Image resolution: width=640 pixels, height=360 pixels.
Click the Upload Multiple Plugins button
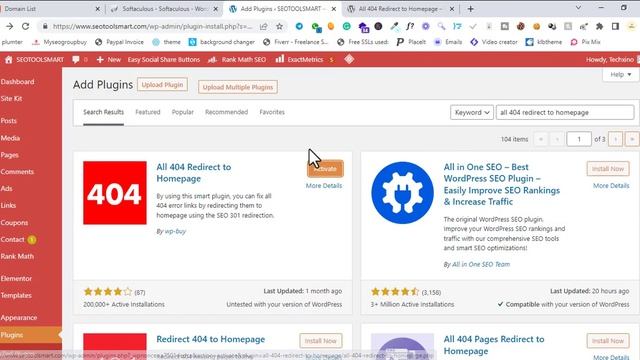(x=238, y=87)
